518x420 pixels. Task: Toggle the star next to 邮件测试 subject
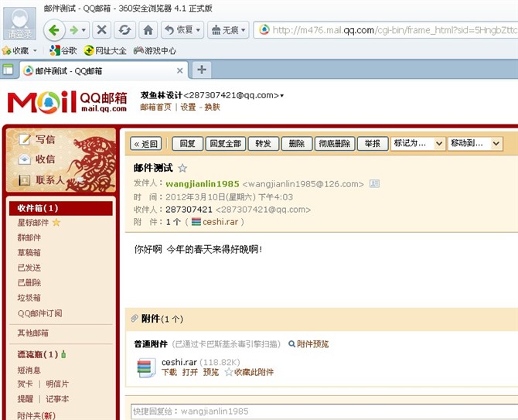click(182, 168)
